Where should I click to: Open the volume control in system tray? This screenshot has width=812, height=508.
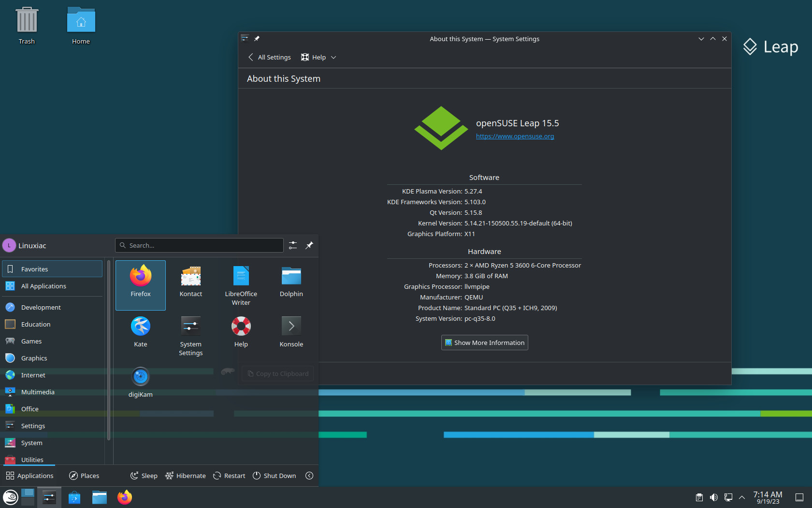click(x=713, y=497)
